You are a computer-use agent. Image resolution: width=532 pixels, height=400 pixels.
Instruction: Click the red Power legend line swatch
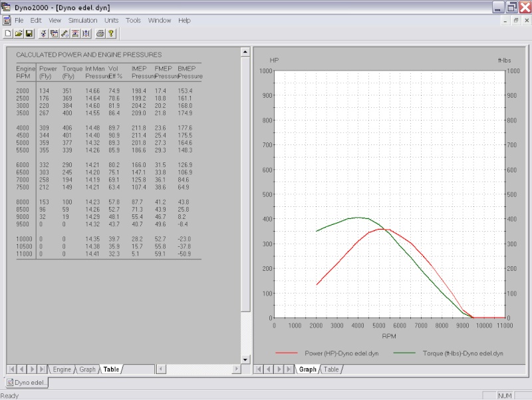[287, 353]
